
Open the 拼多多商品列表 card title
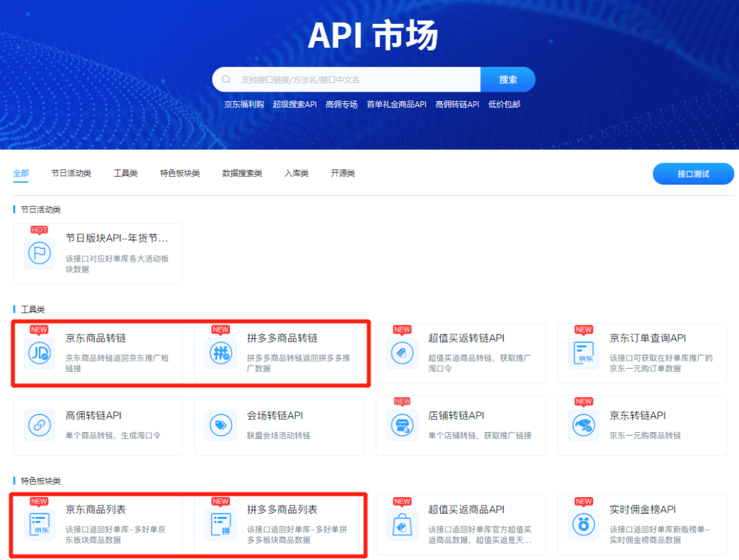283,509
